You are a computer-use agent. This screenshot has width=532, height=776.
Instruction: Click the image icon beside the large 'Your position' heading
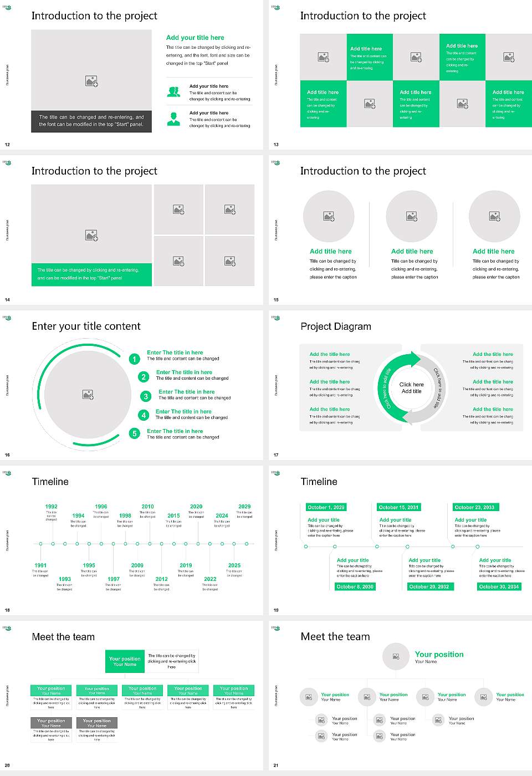tap(396, 656)
